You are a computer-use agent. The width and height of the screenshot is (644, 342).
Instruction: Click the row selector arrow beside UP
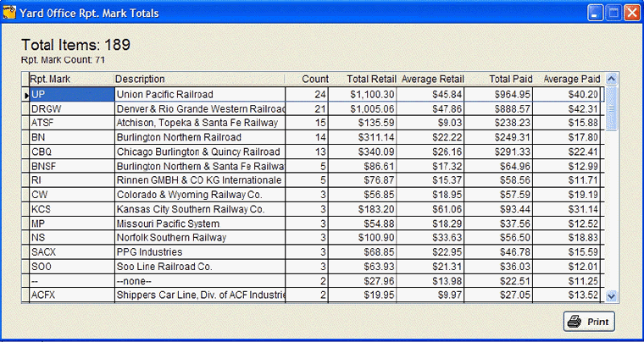point(25,94)
